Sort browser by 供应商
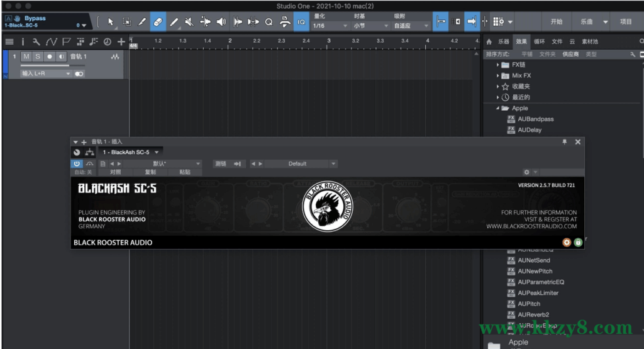The width and height of the screenshot is (644, 349). point(570,54)
